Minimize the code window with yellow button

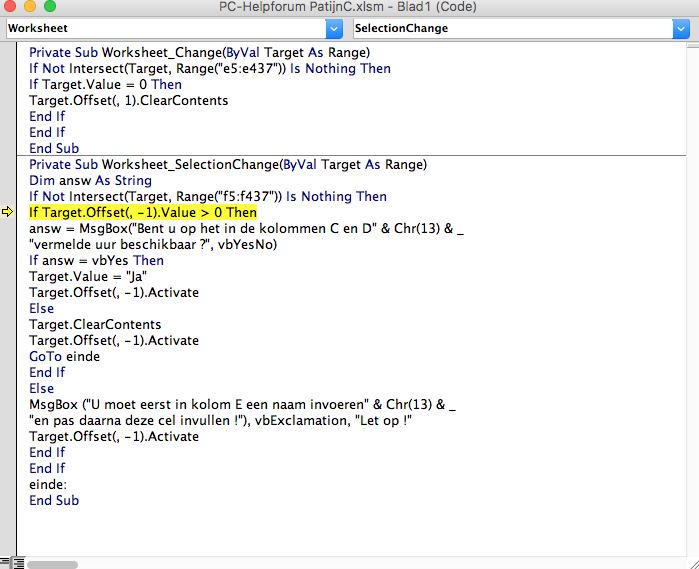coord(30,6)
